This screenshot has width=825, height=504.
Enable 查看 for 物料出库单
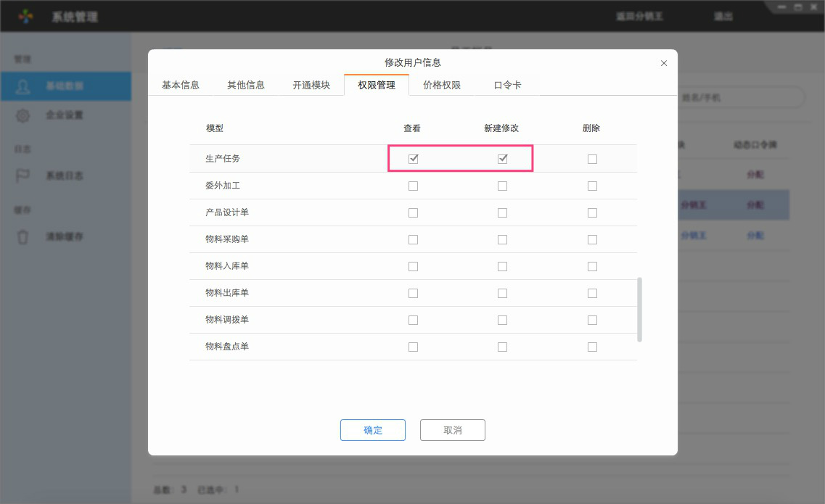[x=413, y=293]
